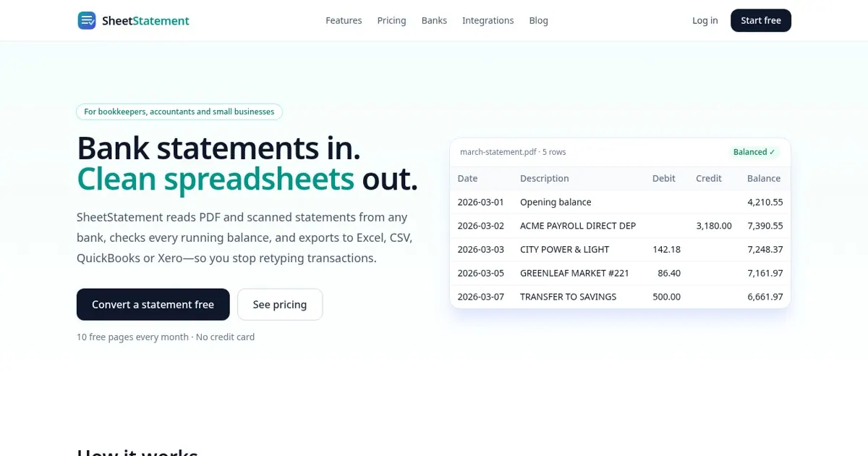Click the Log in link
The height and width of the screenshot is (456, 868).
click(x=705, y=20)
